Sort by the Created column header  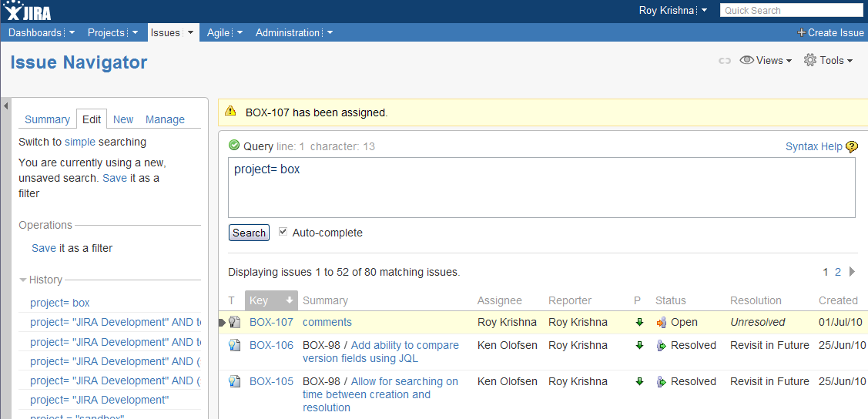838,300
